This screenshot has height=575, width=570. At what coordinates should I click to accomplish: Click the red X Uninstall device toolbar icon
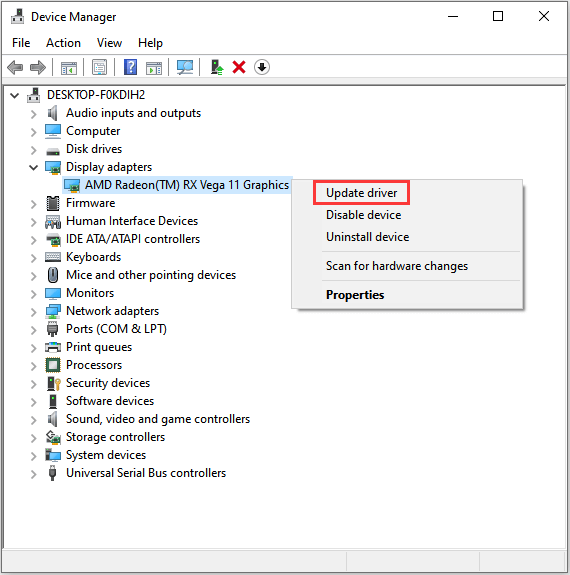pos(239,67)
